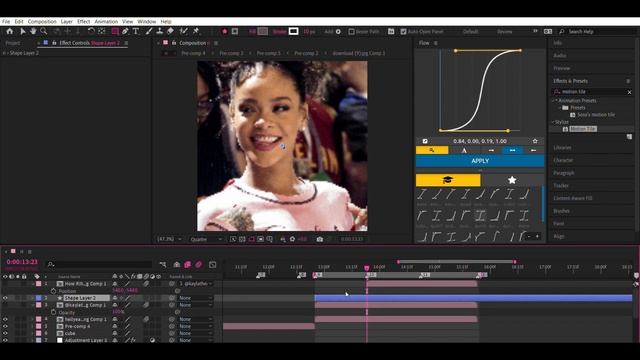Select the Selection arrow tool
Viewport: 640px width, 360px height.
23,31
